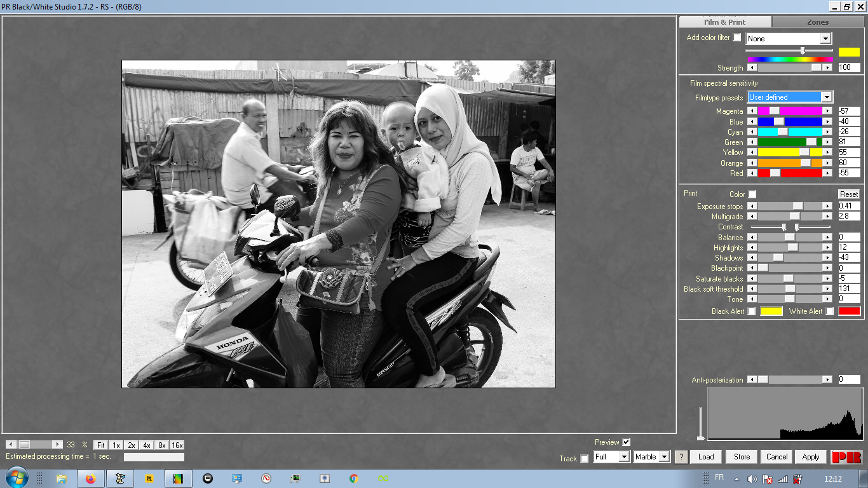Click right arrow of Red slider

coord(827,173)
